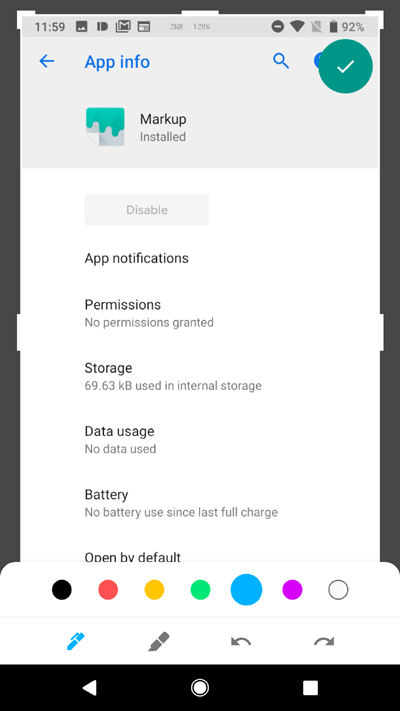Tap the back arrow beside App info
The height and width of the screenshot is (711, 400).
click(47, 61)
